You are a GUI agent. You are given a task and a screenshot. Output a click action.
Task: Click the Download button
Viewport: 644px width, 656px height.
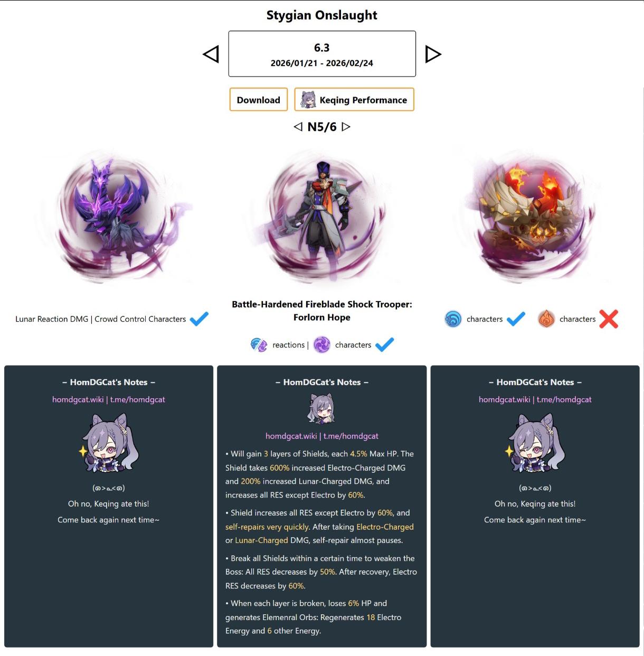pyautogui.click(x=259, y=100)
